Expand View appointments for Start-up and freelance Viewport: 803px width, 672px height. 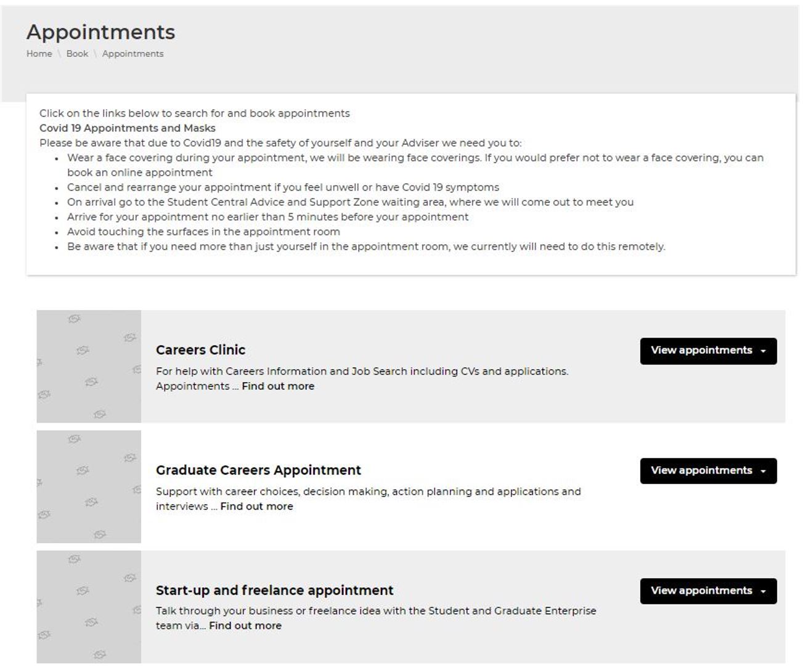pyautogui.click(x=707, y=591)
